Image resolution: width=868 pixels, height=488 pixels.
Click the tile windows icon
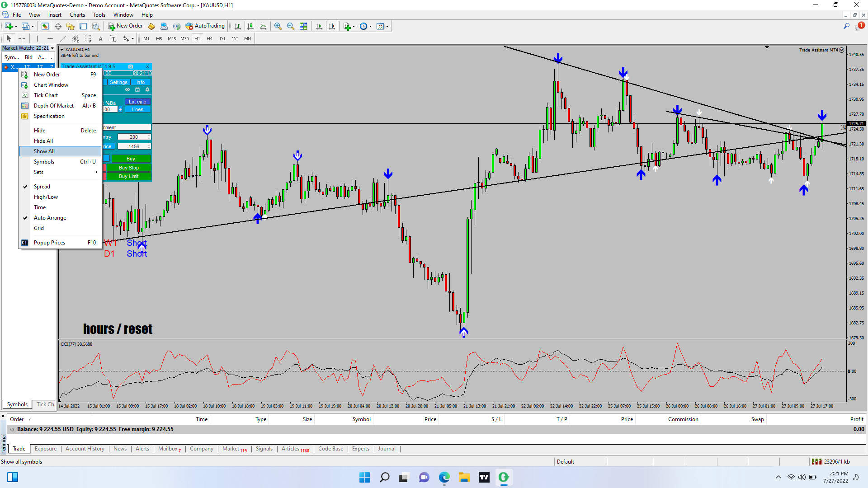[x=303, y=26]
